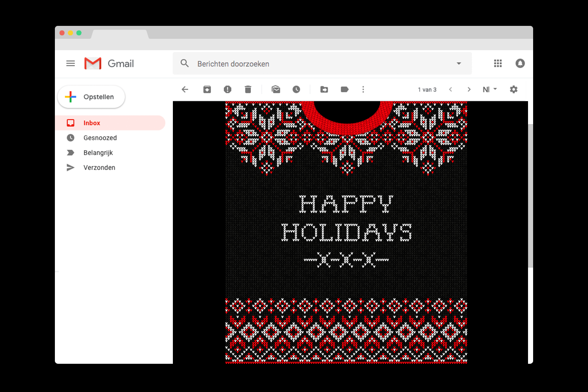Click the message scrollbar thumb
This screenshot has width=588, height=392.
tap(530, 196)
